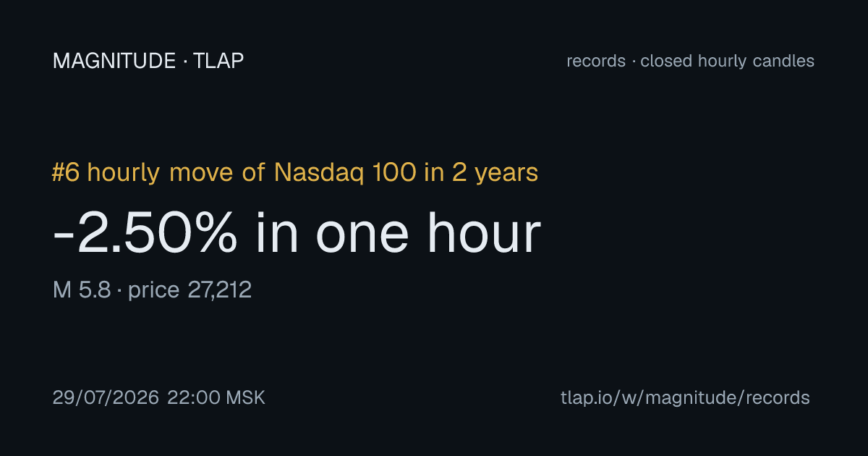
Task: Click the "closed hourly candles" text
Action: [728, 62]
